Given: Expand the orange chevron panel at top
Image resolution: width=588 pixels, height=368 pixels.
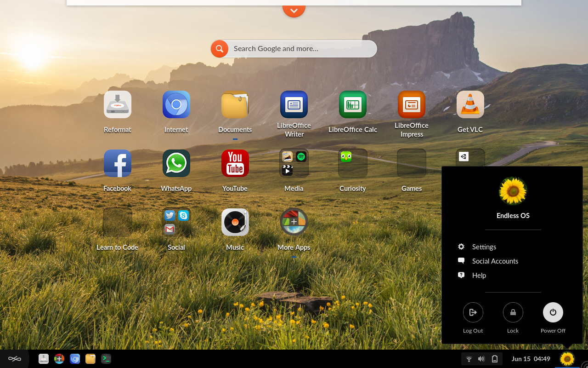Looking at the screenshot, I should pos(294,10).
